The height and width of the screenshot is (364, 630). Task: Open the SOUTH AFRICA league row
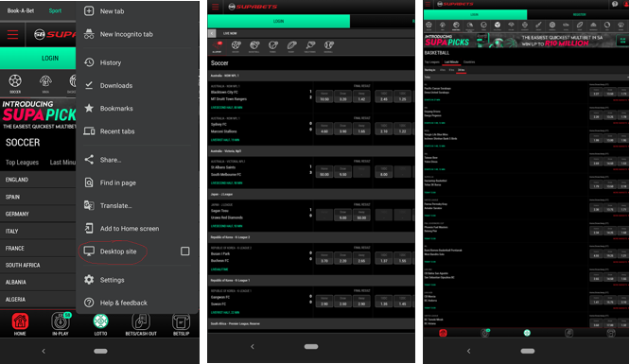(38, 265)
